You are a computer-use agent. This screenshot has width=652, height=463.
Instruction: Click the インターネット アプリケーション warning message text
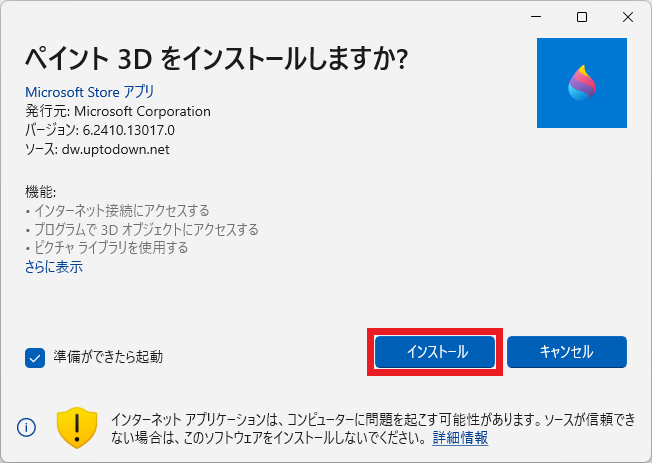tap(373, 428)
